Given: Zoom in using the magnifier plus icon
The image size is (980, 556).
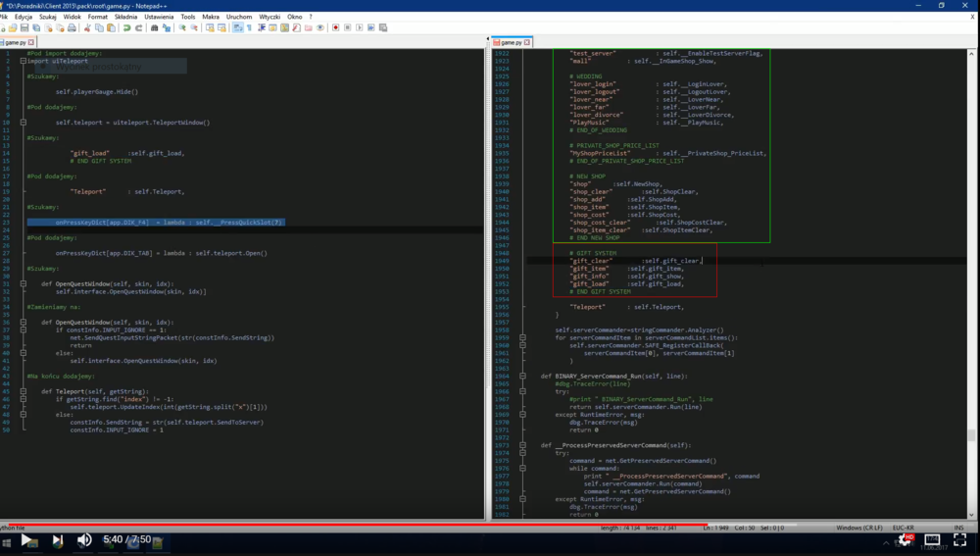Looking at the screenshot, I should [x=182, y=27].
